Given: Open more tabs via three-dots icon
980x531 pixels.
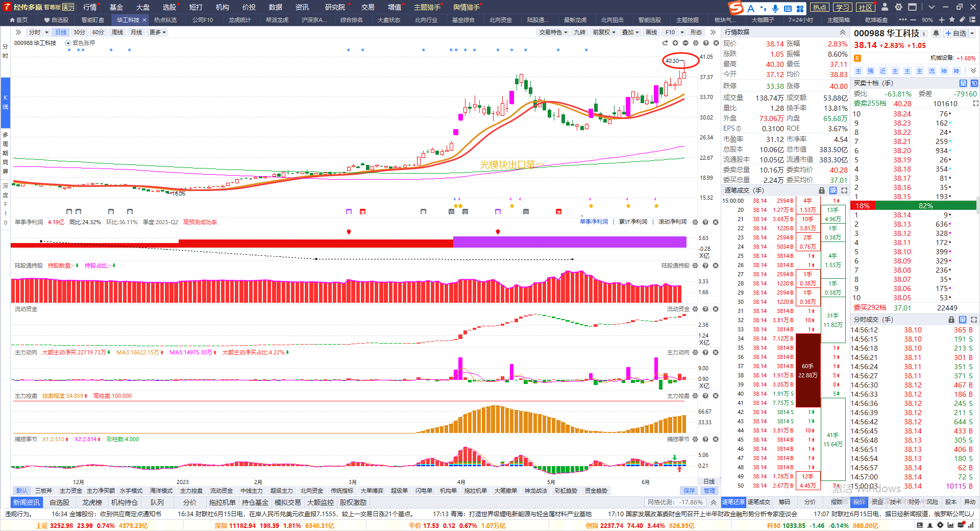Looking at the screenshot, I should click(x=903, y=20).
